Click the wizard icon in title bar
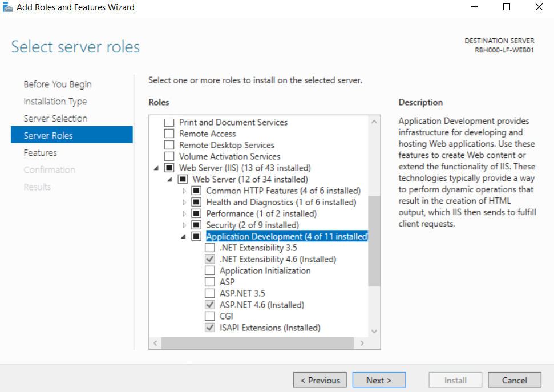The image size is (554, 392). (7, 7)
